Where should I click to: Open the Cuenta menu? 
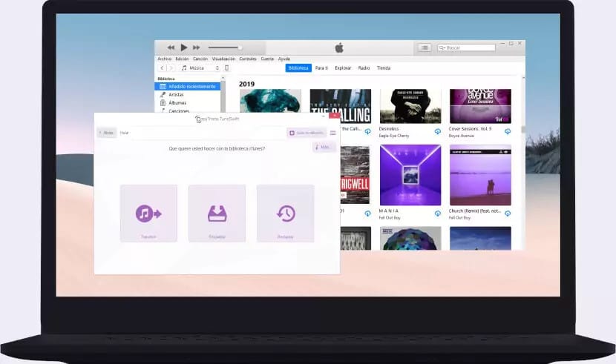[267, 59]
